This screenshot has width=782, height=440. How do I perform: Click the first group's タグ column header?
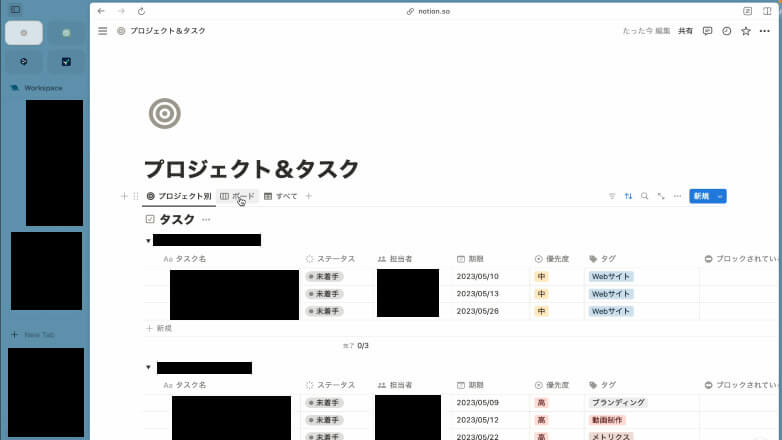[x=602, y=259]
